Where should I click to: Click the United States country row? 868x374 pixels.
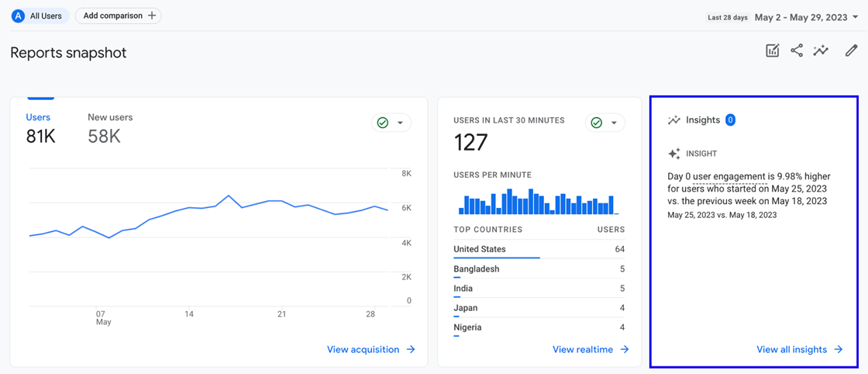(x=539, y=250)
